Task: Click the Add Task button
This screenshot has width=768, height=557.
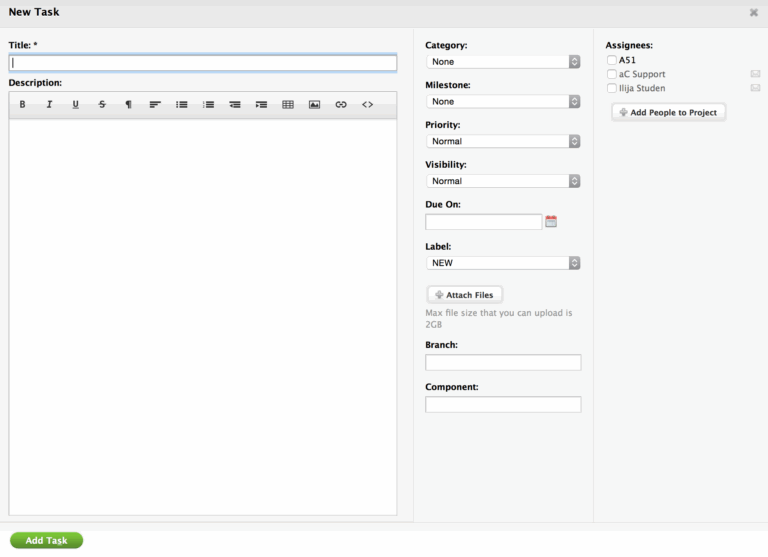Action: tap(46, 540)
